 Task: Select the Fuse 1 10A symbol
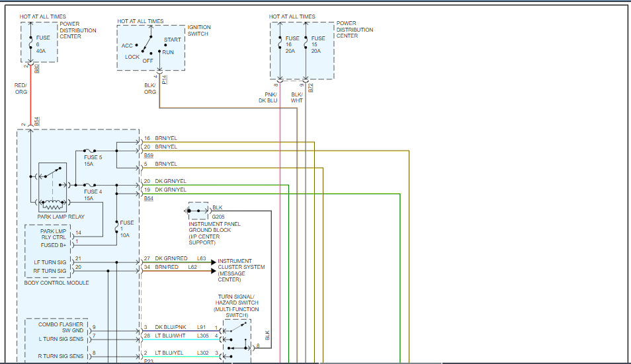[x=117, y=225]
